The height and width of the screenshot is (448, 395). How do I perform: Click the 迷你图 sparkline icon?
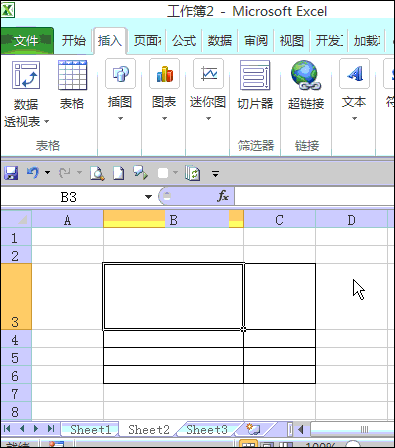(x=208, y=74)
